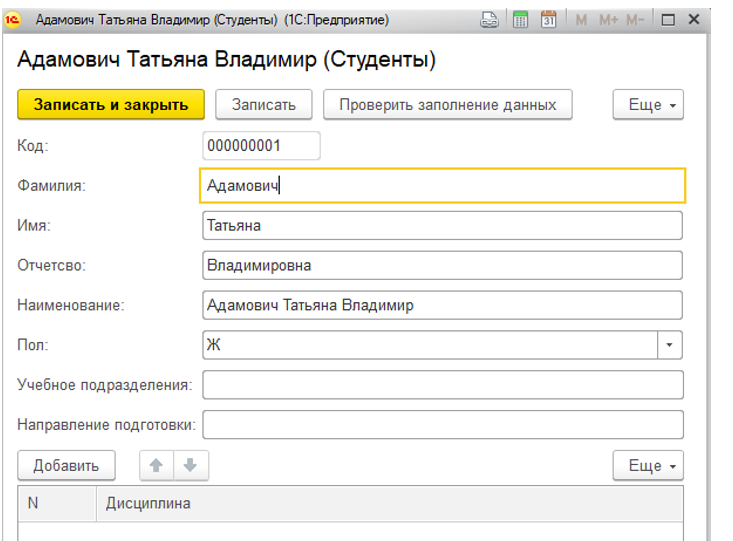Image resolution: width=733 pixels, height=541 pixels.
Task: Click the Дисциплина column header
Action: point(148,503)
